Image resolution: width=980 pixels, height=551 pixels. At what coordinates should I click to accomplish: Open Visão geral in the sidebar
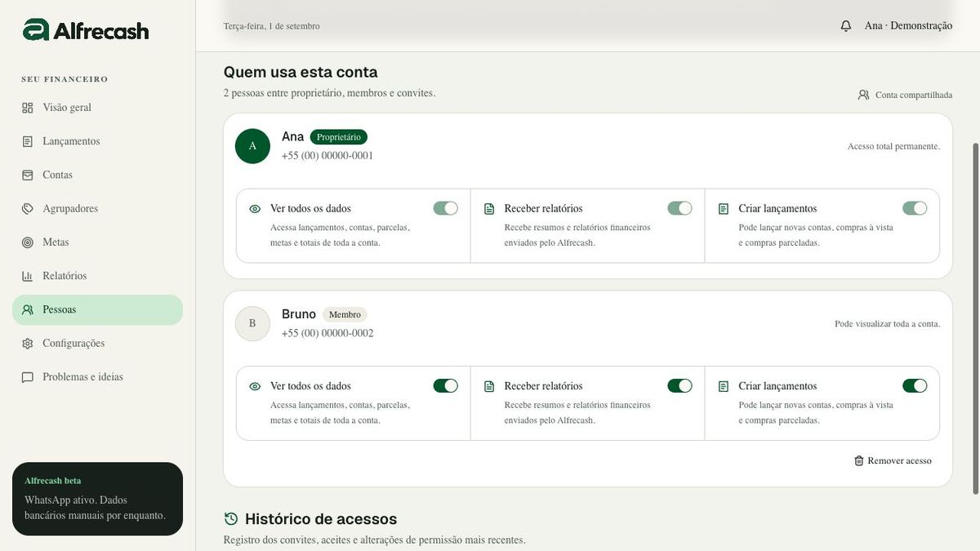pyautogui.click(x=97, y=108)
